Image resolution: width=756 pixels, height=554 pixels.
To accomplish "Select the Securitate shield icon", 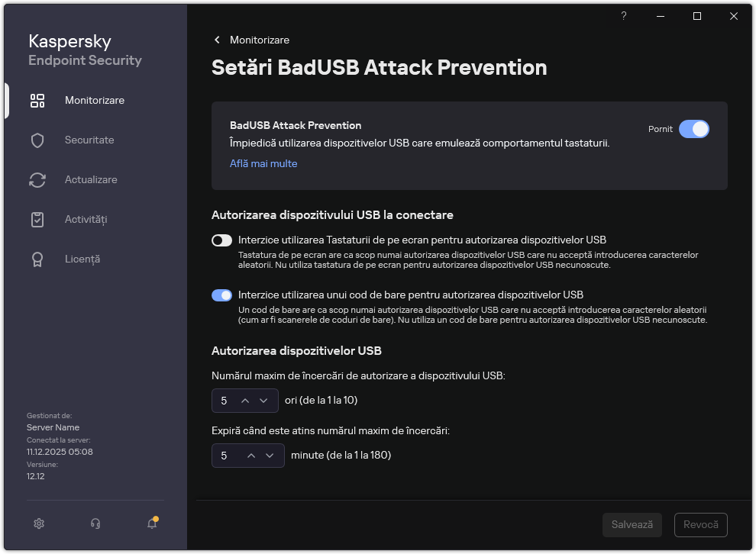I will click(37, 140).
